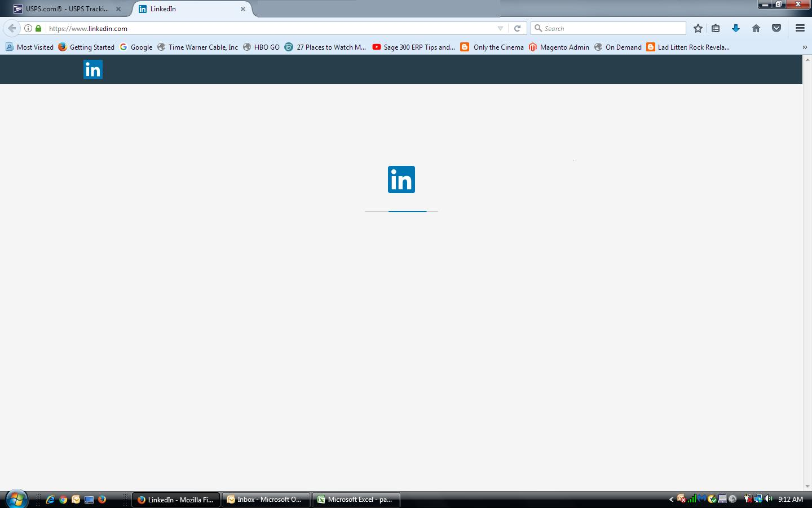Open the Only the Cinema bookmark

coord(492,47)
